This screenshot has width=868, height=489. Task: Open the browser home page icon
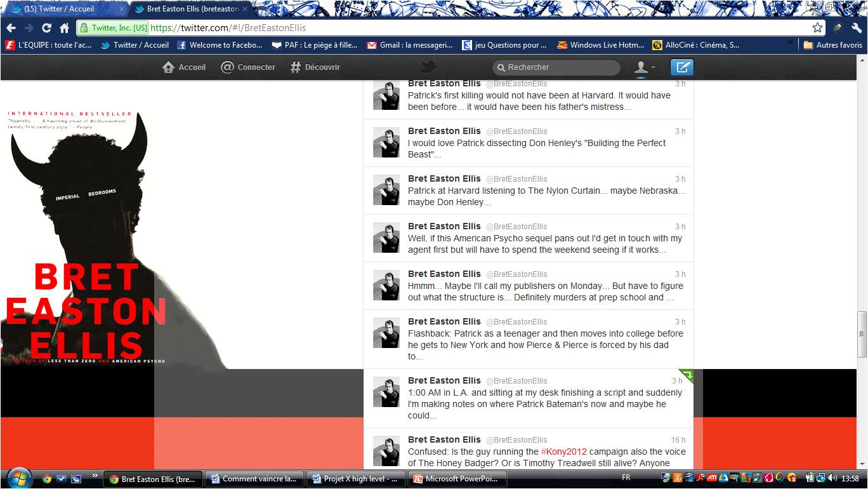point(64,28)
